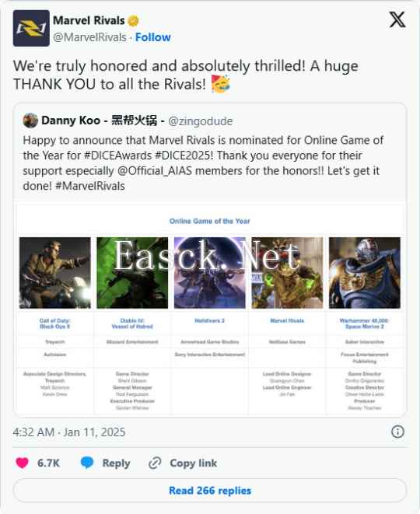Like the tweet with heart icon

23,463
